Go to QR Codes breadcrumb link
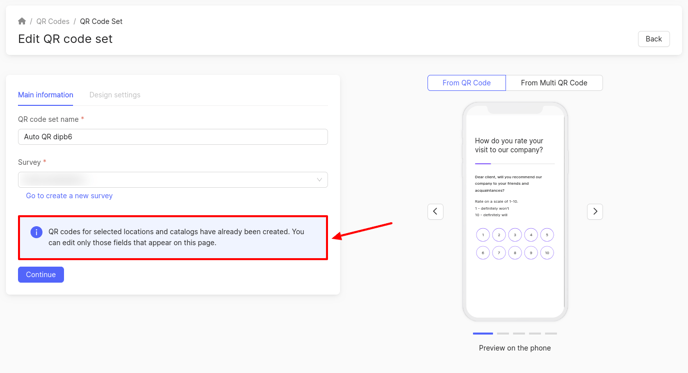Screen dimensions: 688x373 click(53, 21)
